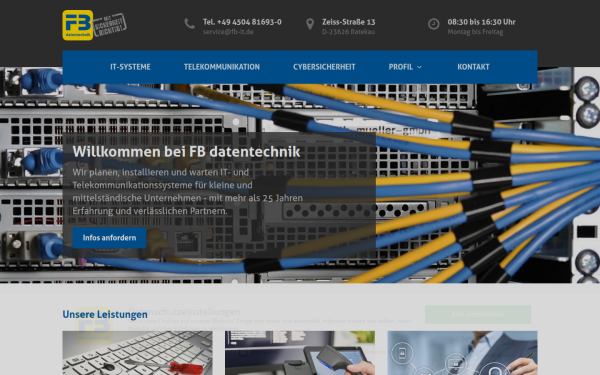Click the service@fb-it.de email link
The height and width of the screenshot is (375, 600).
pyautogui.click(x=228, y=32)
